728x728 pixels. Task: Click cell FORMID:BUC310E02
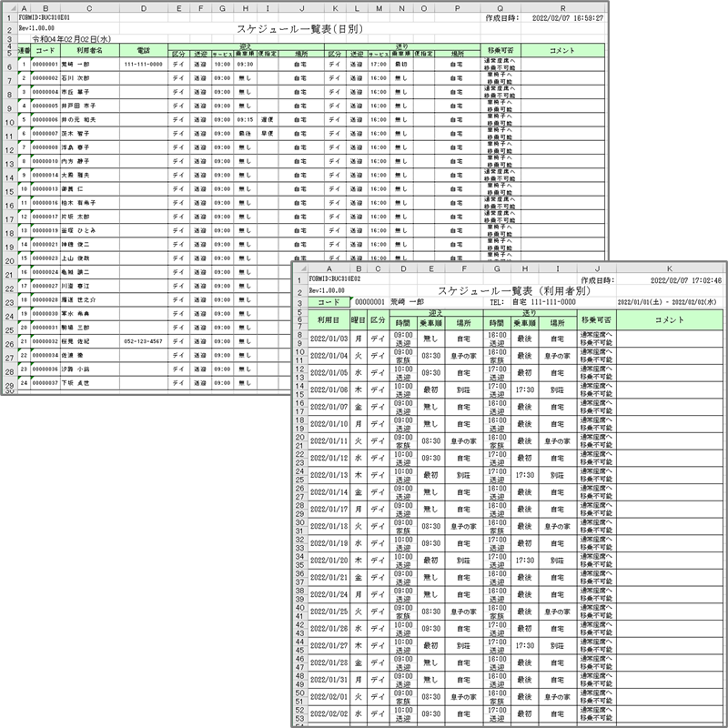(x=335, y=278)
